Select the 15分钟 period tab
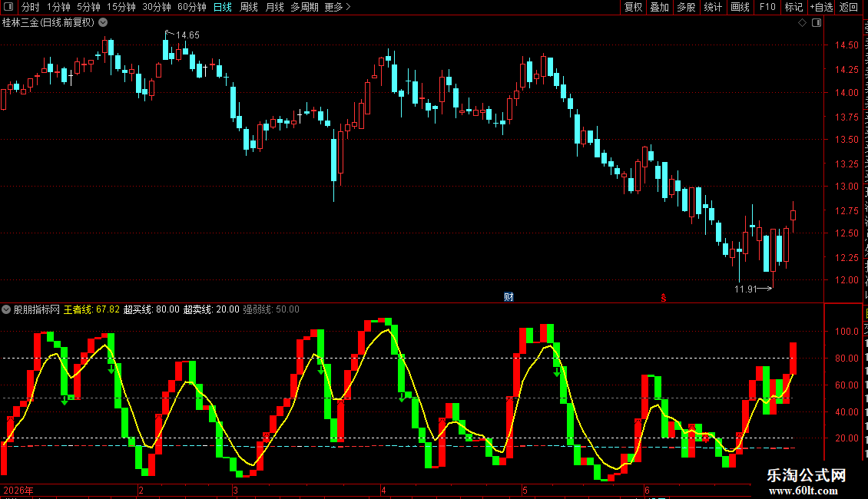The image size is (868, 499). (121, 7)
